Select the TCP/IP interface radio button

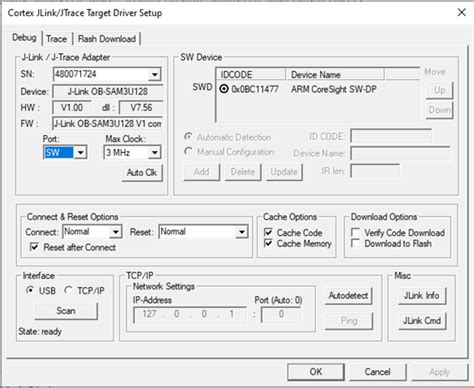click(68, 290)
